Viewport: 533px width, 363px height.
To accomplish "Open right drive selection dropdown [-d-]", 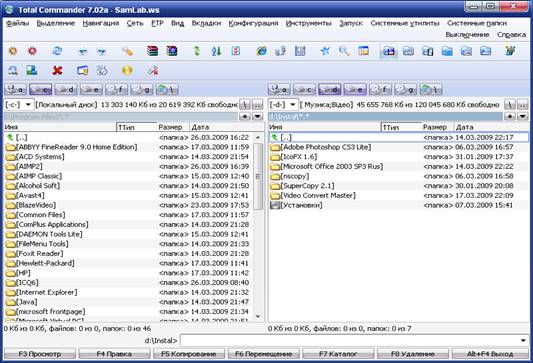I will pyautogui.click(x=283, y=104).
